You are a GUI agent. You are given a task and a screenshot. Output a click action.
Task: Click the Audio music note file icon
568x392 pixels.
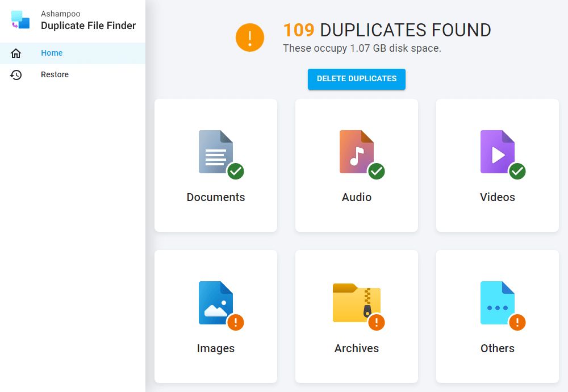(357, 152)
